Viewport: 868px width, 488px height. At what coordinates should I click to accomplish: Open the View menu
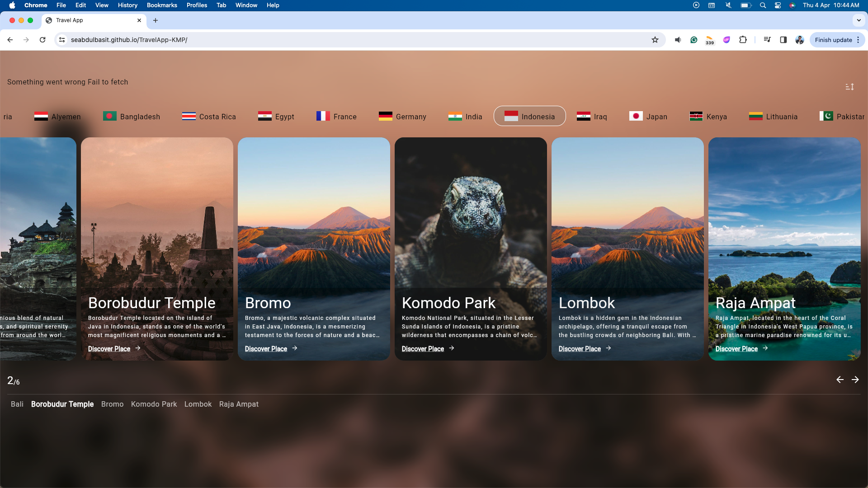(x=102, y=5)
